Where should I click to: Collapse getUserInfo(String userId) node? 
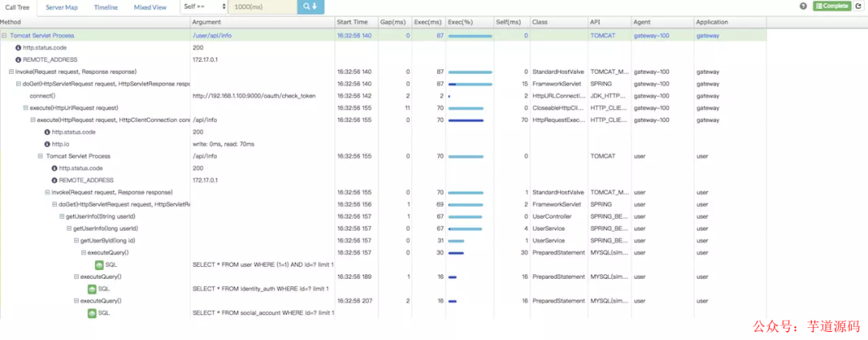[61, 216]
